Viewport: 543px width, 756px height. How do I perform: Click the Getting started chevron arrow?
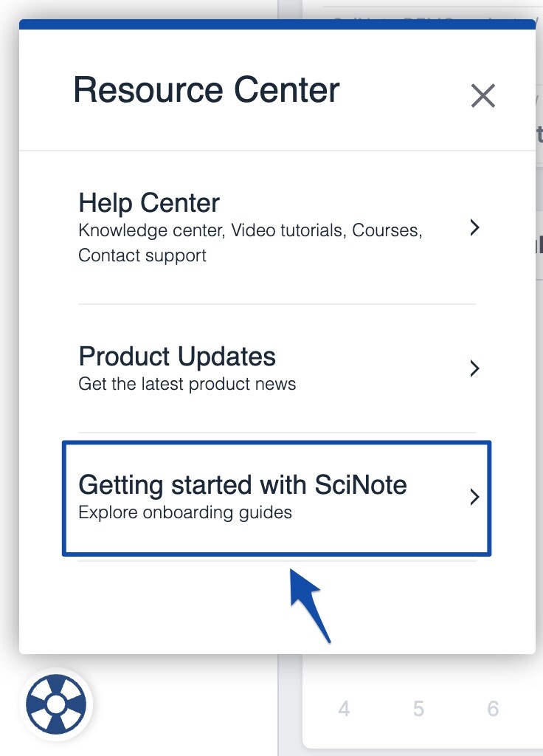pos(474,497)
